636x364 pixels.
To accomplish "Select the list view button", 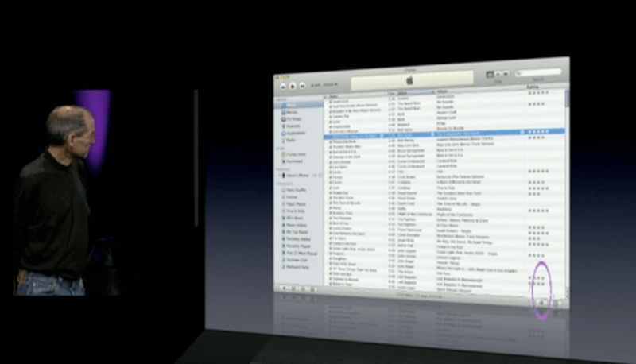I will pos(490,74).
